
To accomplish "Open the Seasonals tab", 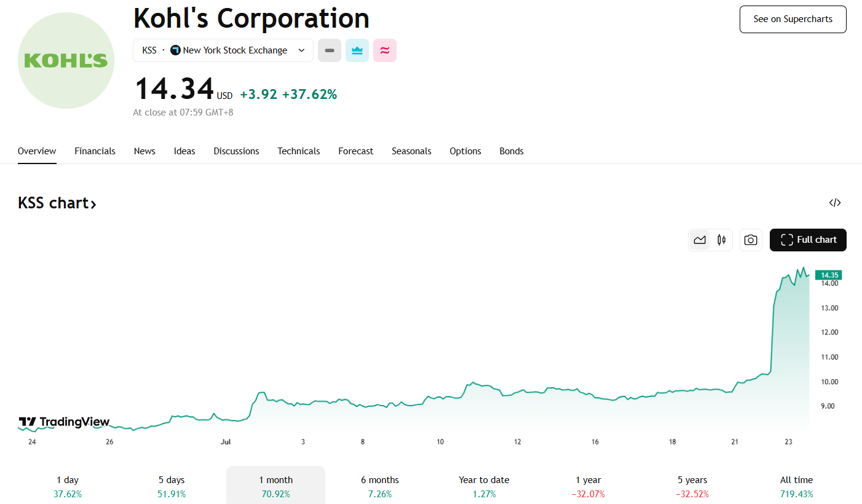I will tap(411, 151).
